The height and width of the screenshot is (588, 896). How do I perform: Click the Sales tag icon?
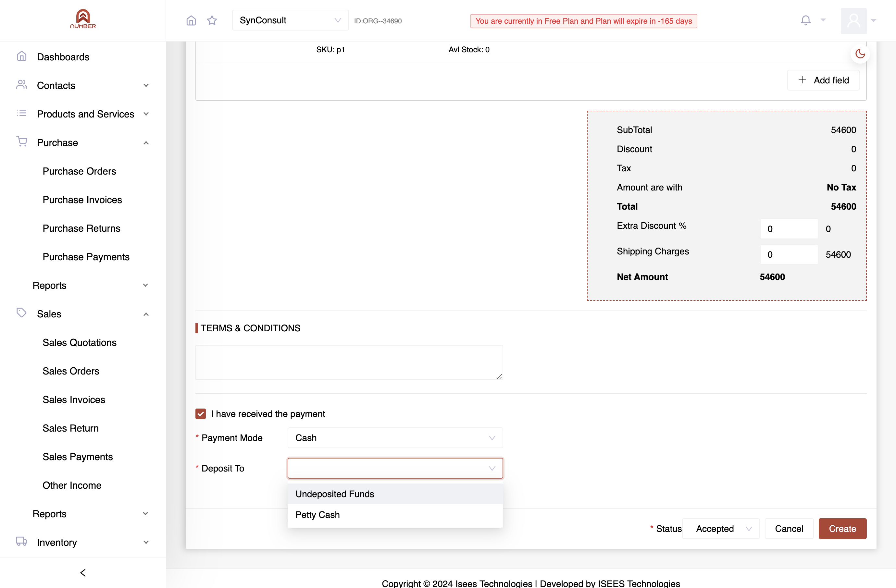(x=22, y=313)
